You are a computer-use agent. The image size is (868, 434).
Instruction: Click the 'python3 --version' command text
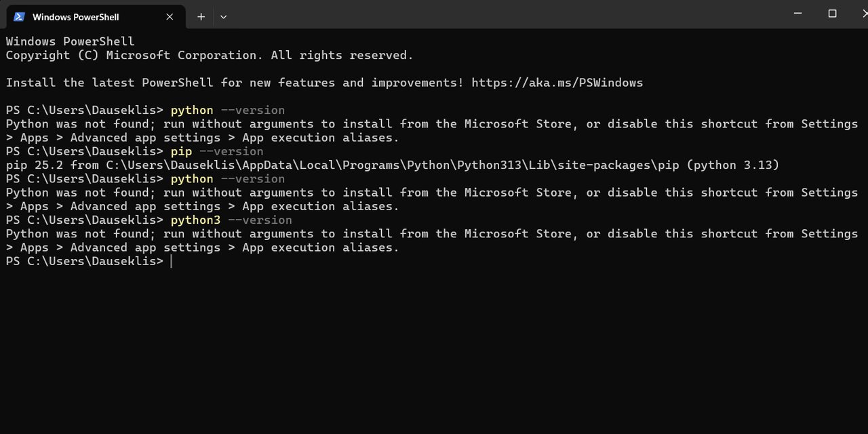[231, 220]
